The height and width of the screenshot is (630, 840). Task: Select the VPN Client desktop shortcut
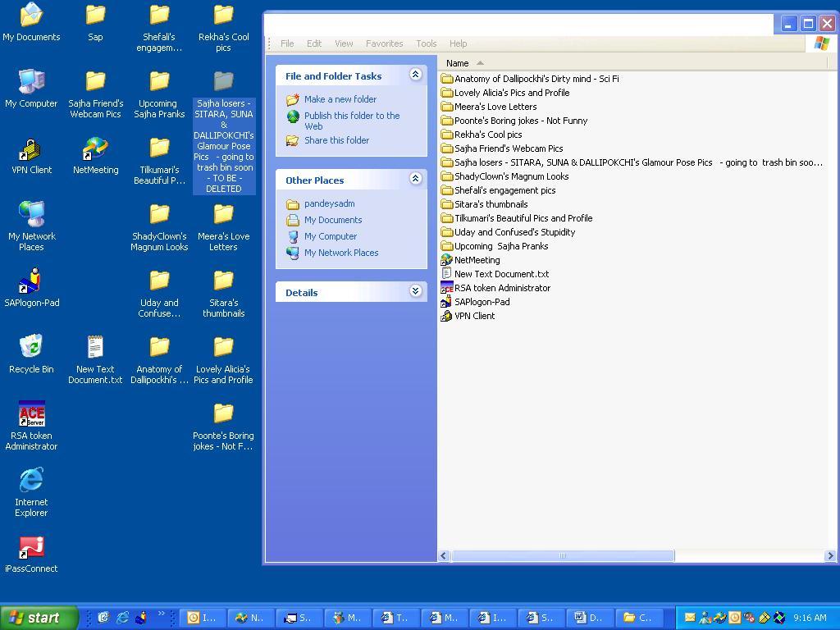(x=31, y=150)
